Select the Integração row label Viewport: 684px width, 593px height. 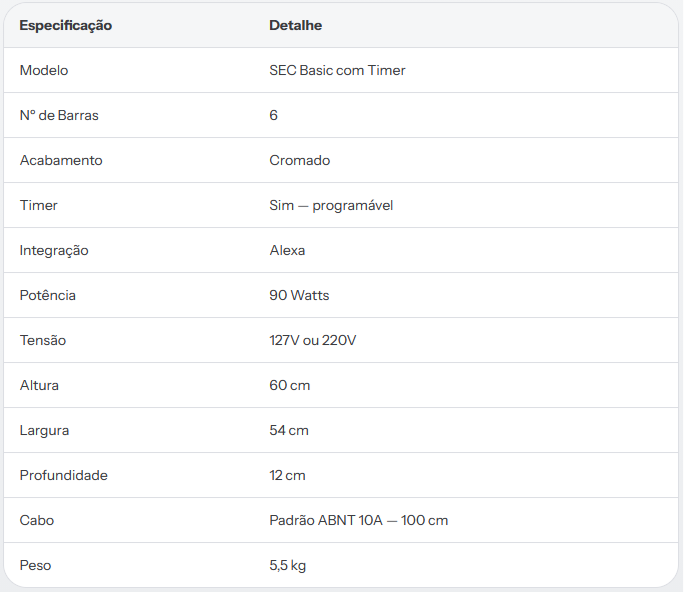click(x=54, y=250)
